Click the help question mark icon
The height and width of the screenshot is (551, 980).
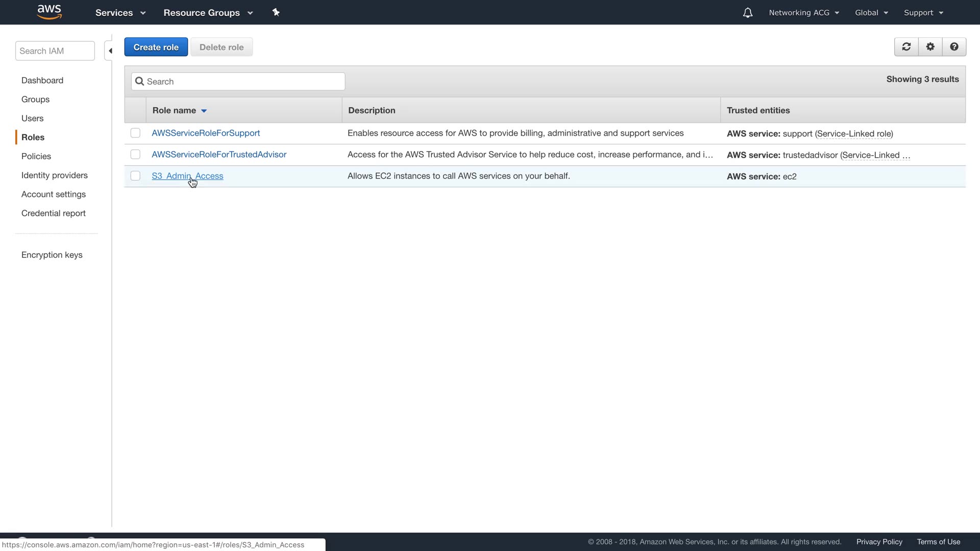click(x=954, y=47)
